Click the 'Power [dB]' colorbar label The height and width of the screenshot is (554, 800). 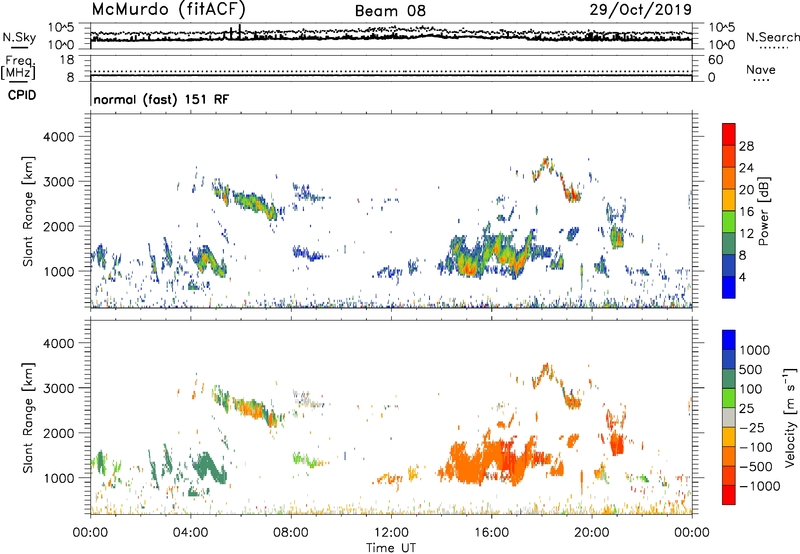tap(763, 211)
